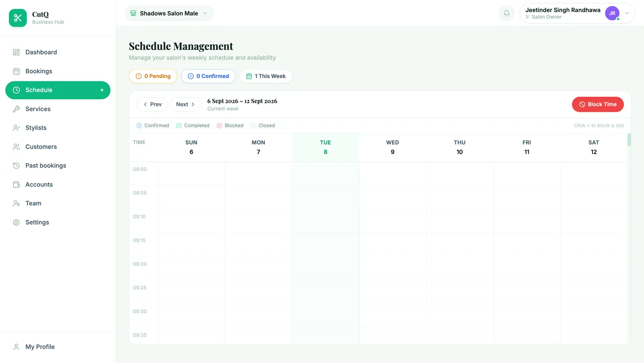Click the CutQ scissors logo icon
The image size is (644, 363).
pyautogui.click(x=18, y=18)
